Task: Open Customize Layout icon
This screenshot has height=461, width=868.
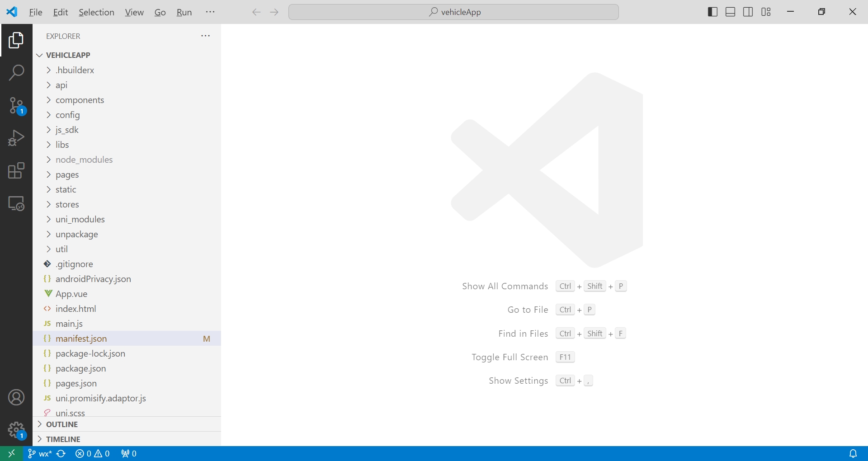Action: [x=766, y=12]
